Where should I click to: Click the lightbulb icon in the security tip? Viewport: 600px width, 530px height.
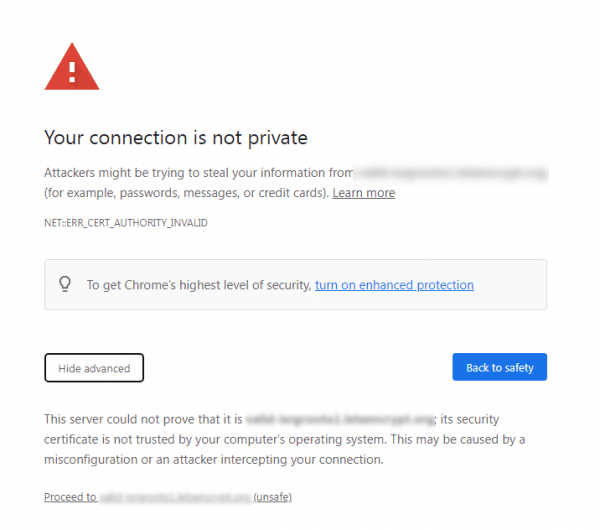tap(66, 284)
